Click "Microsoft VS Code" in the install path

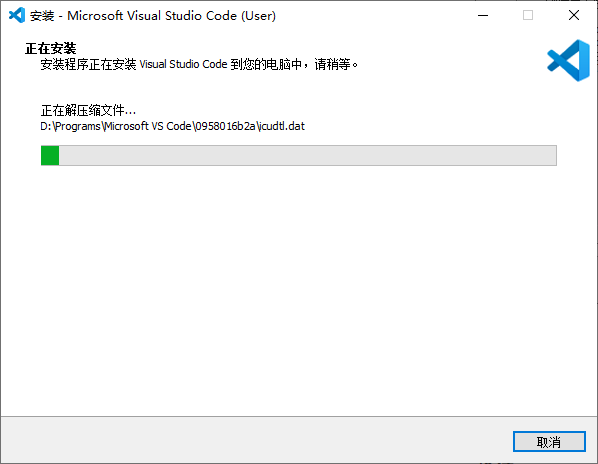148,126
